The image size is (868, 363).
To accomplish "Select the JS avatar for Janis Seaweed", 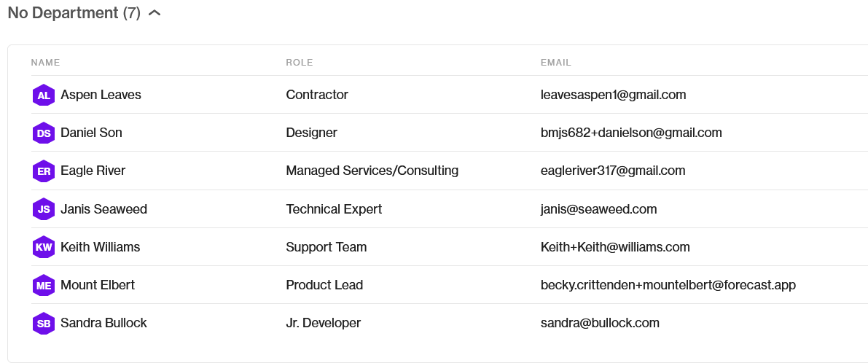I will pyautogui.click(x=44, y=209).
